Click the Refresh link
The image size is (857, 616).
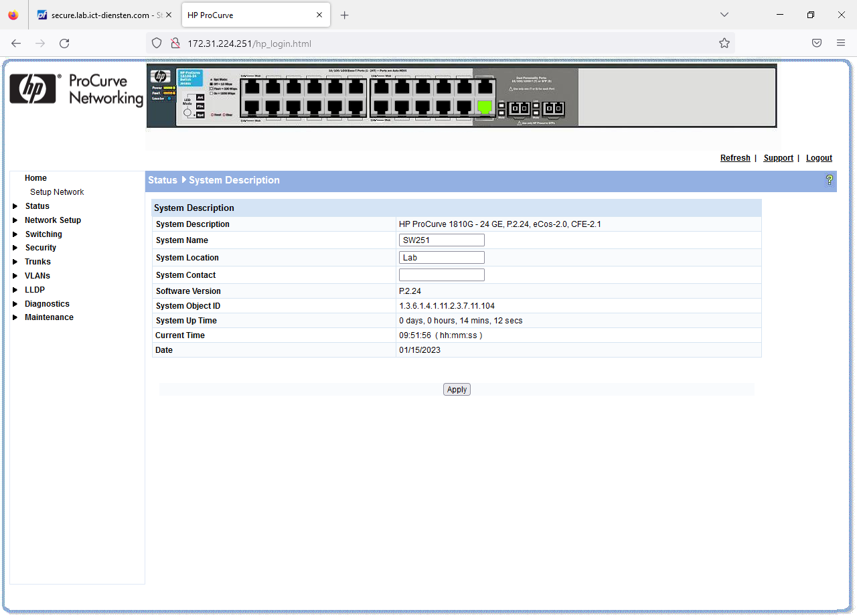[735, 158]
